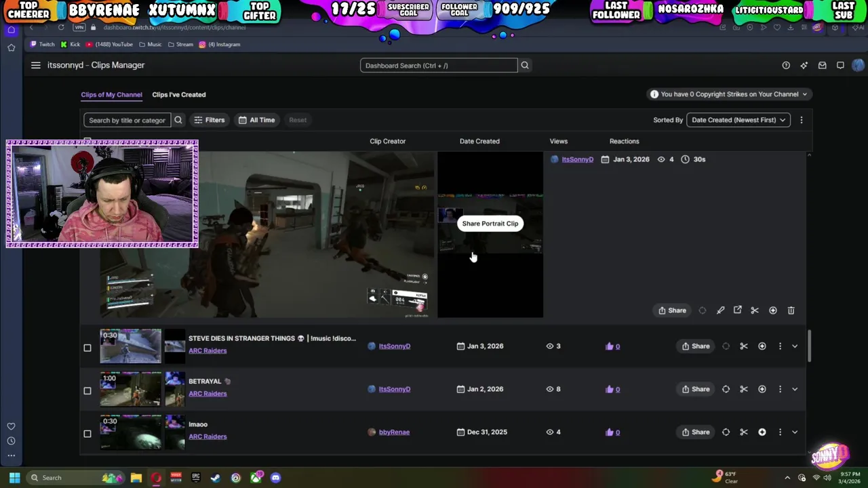Click scissors icon for BETRAYAL clip
The height and width of the screenshot is (488, 868).
click(744, 389)
